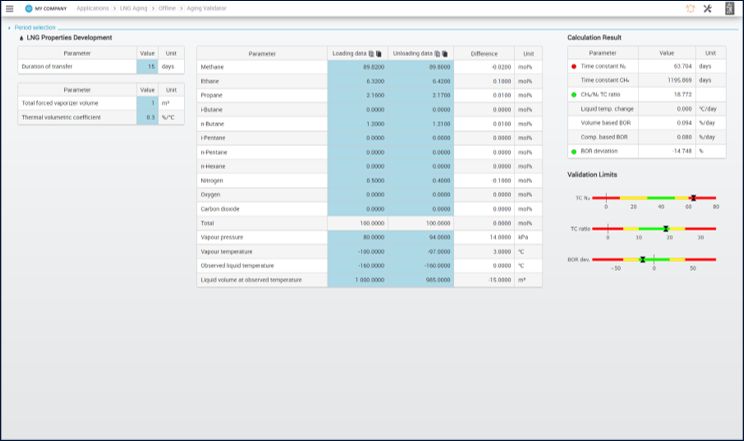Edit the Vapour pressure loading value
The image size is (744, 441).
(x=357, y=237)
